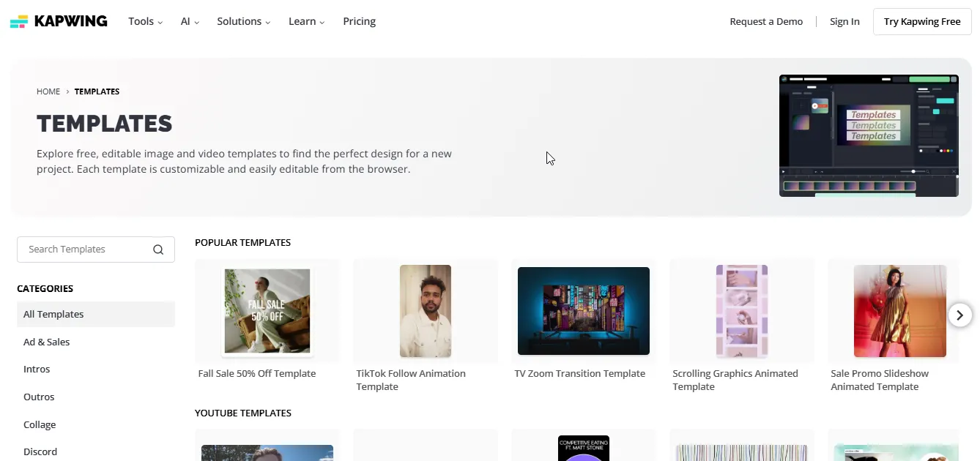980x461 pixels.
Task: Open the Competitive Eating YouTube thumbnail
Action: tap(584, 448)
